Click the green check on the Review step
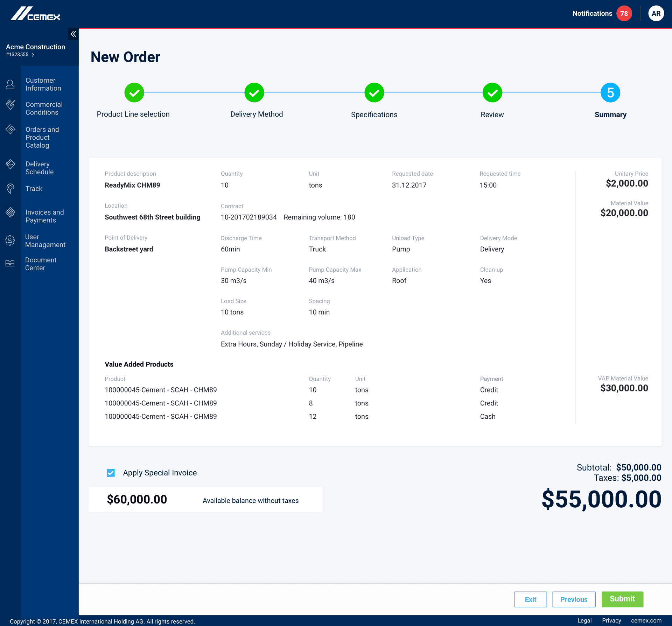Viewport: 672px width, 626px height. point(492,92)
